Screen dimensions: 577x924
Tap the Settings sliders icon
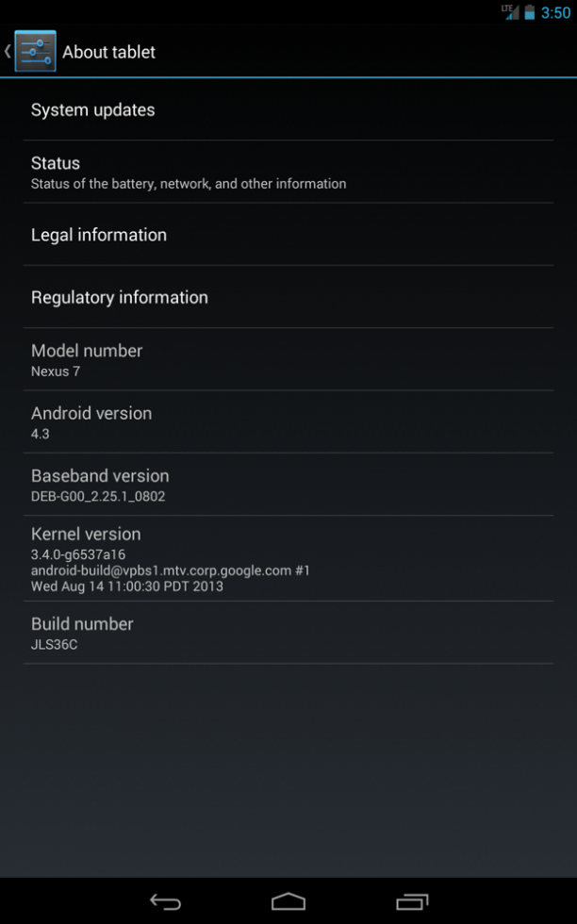coord(36,51)
